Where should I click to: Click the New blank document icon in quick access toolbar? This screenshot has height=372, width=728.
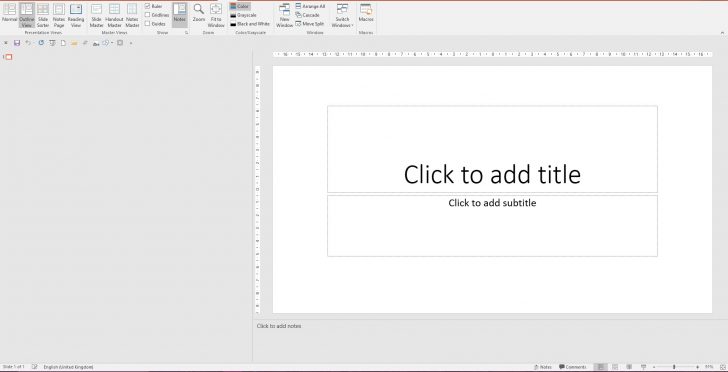(63, 43)
